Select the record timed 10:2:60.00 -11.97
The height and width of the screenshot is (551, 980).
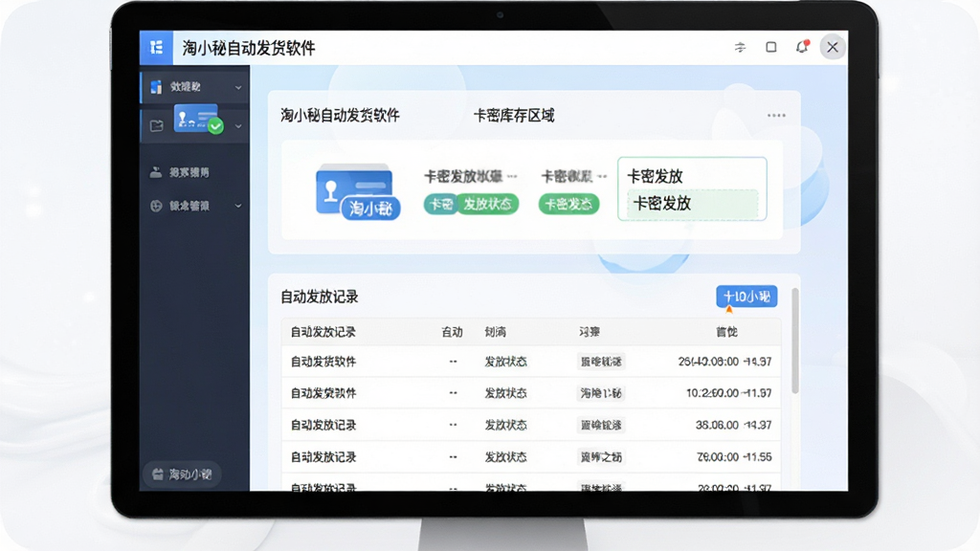click(530, 393)
